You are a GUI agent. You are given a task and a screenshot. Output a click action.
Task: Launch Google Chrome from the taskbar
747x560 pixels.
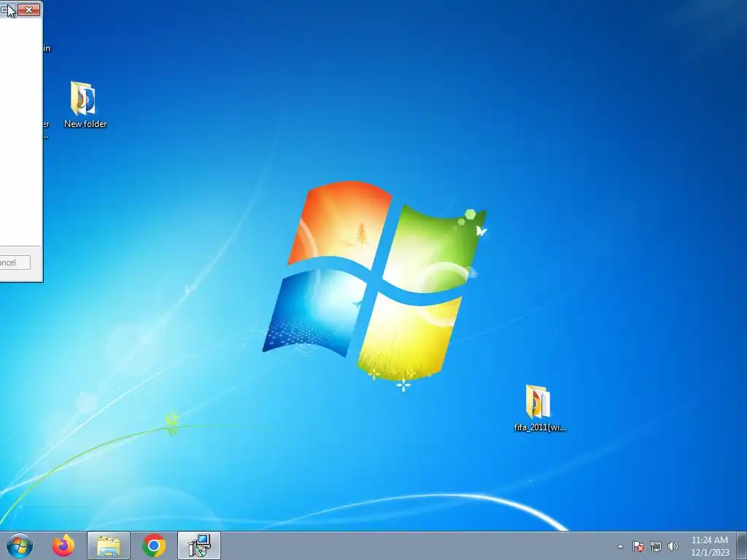coord(153,545)
